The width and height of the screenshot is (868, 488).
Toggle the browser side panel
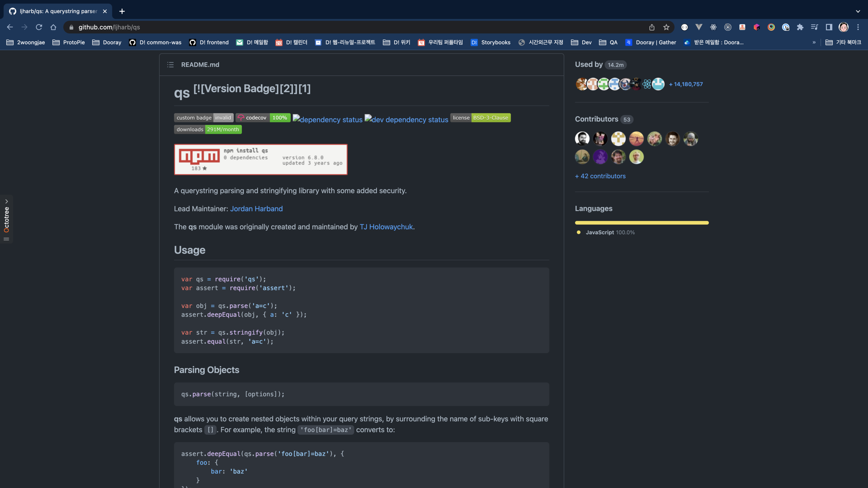(x=829, y=27)
